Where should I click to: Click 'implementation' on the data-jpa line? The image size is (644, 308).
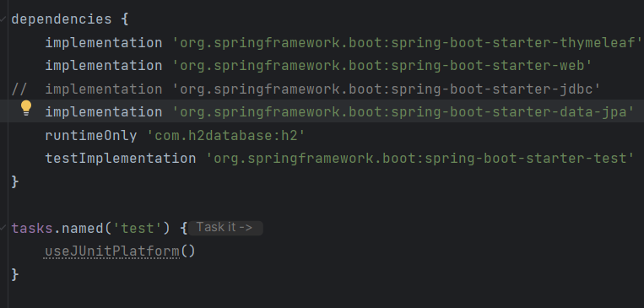[x=104, y=111]
